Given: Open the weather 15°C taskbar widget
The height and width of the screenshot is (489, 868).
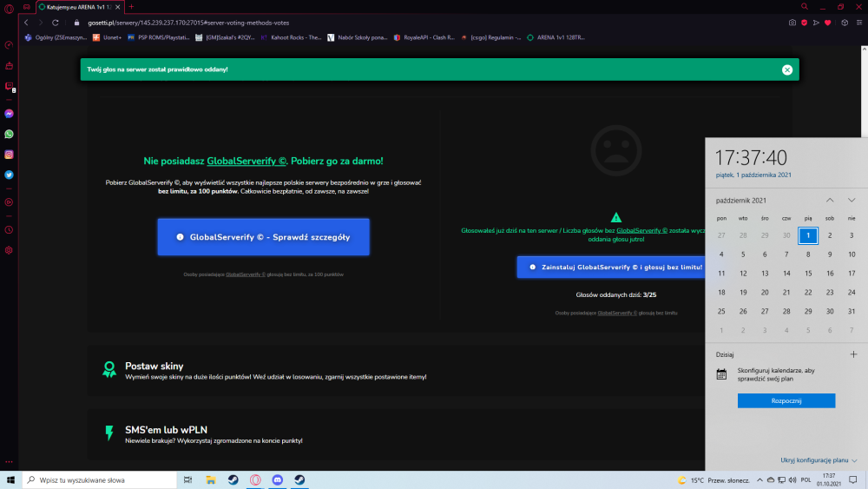Looking at the screenshot, I should click(x=713, y=480).
